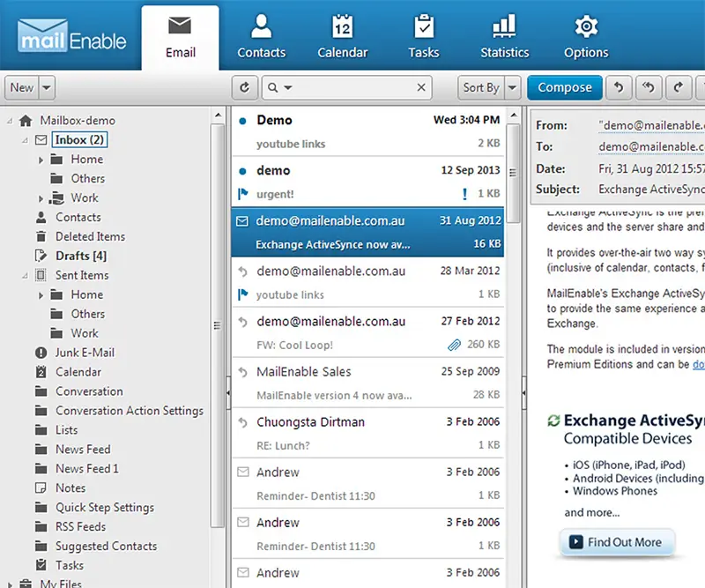Open Conversation Action Settings folder
This screenshot has height=588, width=705.
coord(129,411)
